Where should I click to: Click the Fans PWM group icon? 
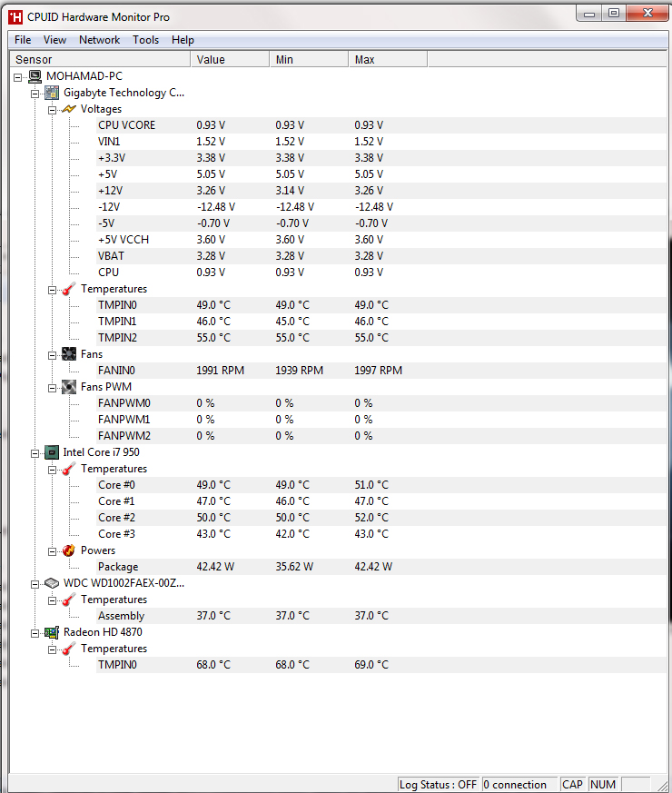coord(69,387)
